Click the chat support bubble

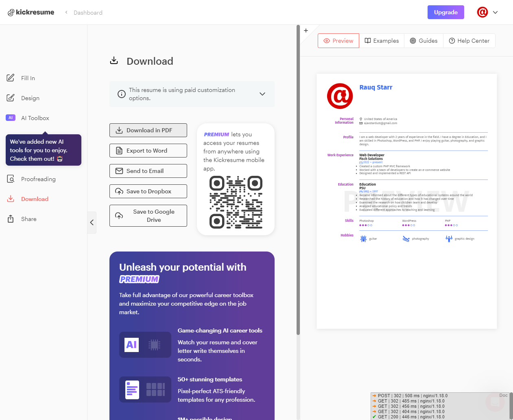(x=495, y=402)
